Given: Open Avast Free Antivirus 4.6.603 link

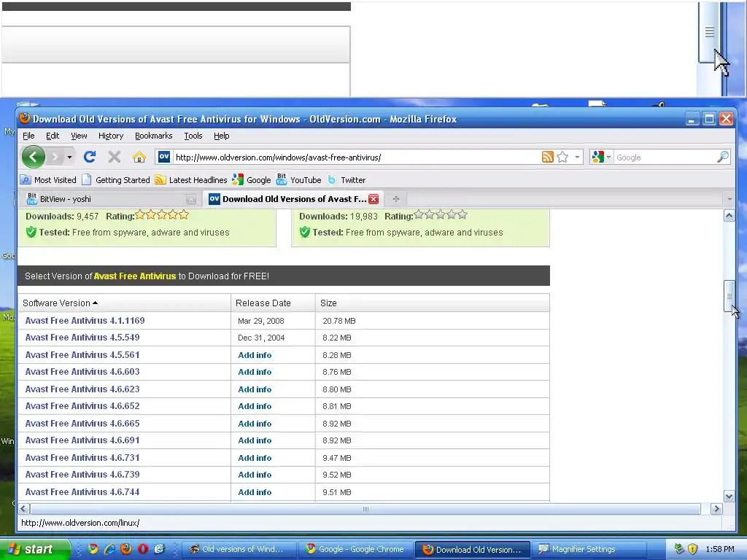Looking at the screenshot, I should 82,372.
